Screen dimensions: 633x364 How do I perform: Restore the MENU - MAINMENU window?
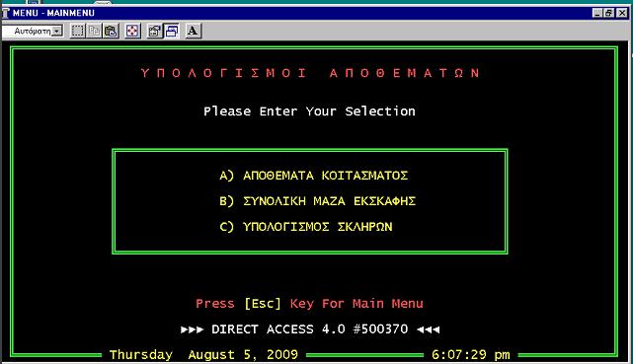[x=608, y=13]
